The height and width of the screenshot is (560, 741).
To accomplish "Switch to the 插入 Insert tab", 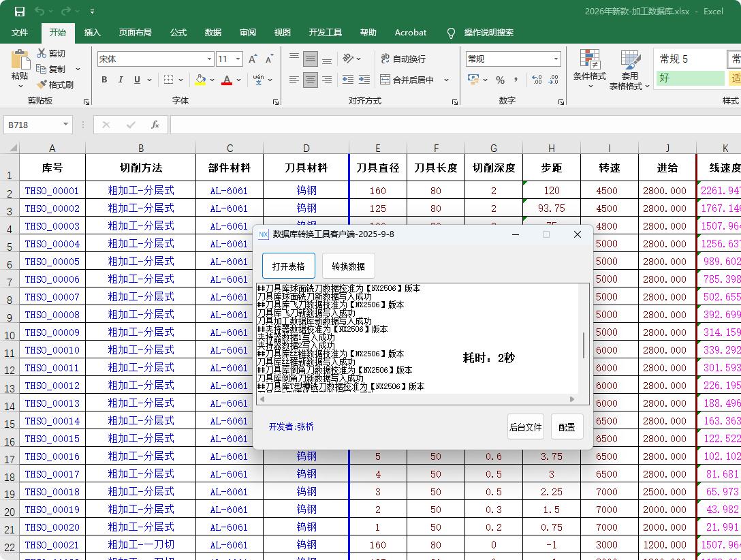I will pyautogui.click(x=92, y=32).
